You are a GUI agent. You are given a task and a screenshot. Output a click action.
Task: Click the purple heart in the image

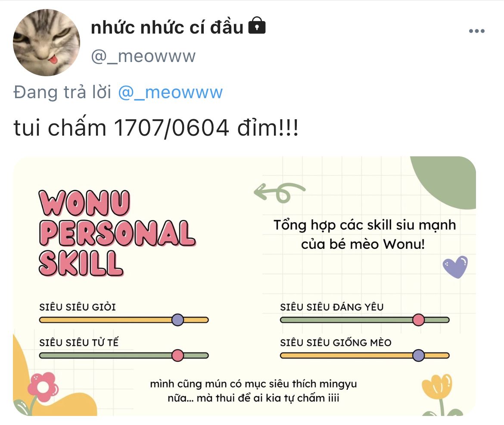point(455,267)
